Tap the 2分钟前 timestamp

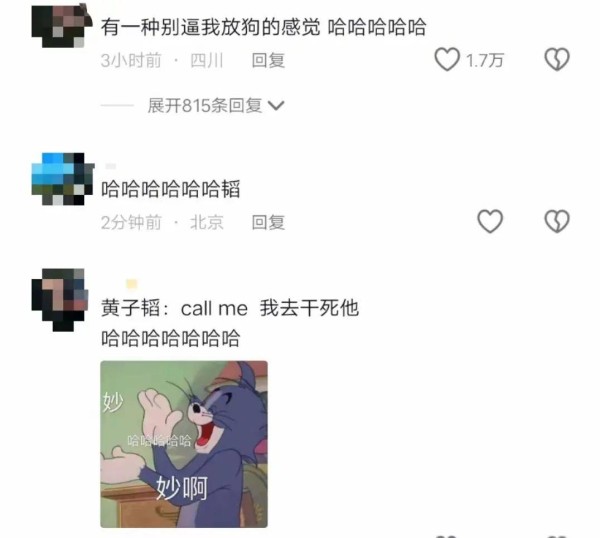131,222
